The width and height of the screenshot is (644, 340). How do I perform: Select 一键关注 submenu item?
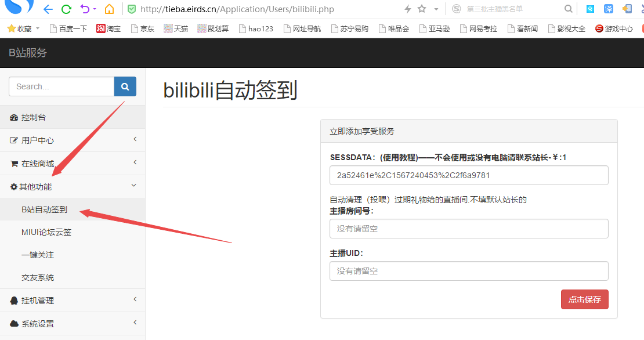(73, 255)
